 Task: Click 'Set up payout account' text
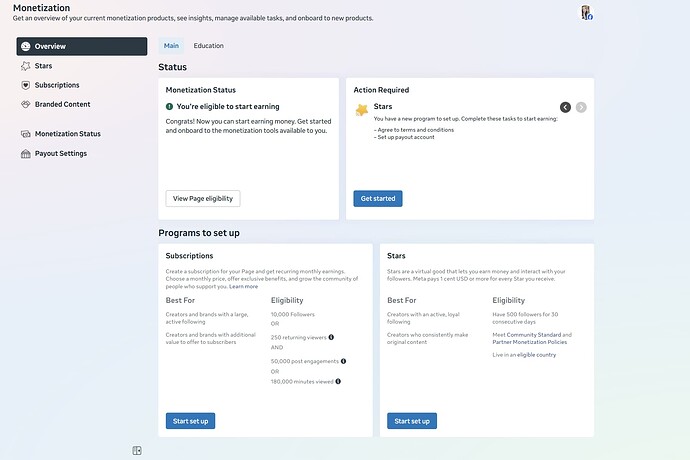406,137
